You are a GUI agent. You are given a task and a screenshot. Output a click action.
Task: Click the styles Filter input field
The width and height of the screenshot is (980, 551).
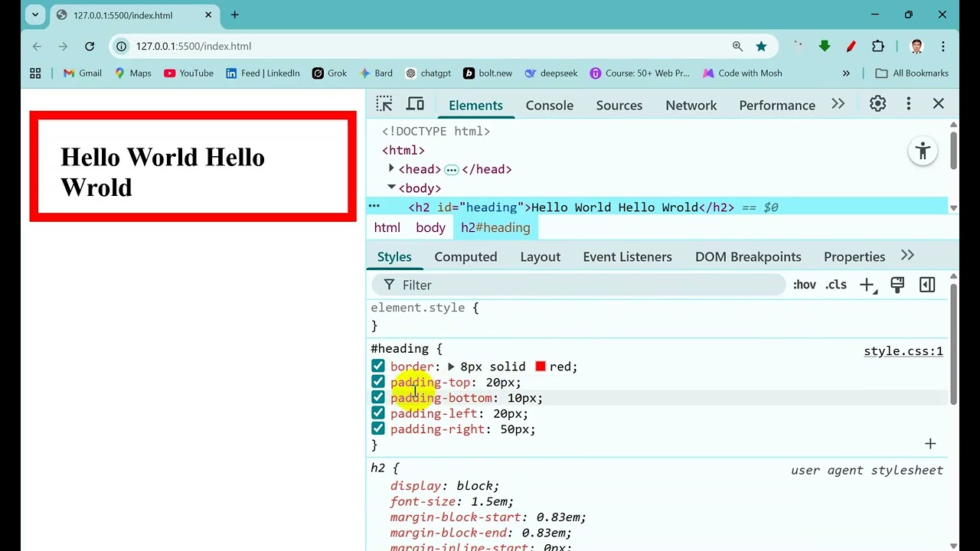(579, 285)
